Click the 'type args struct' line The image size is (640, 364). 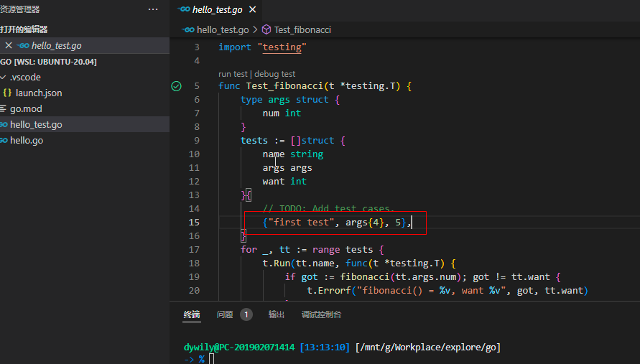[x=289, y=100]
